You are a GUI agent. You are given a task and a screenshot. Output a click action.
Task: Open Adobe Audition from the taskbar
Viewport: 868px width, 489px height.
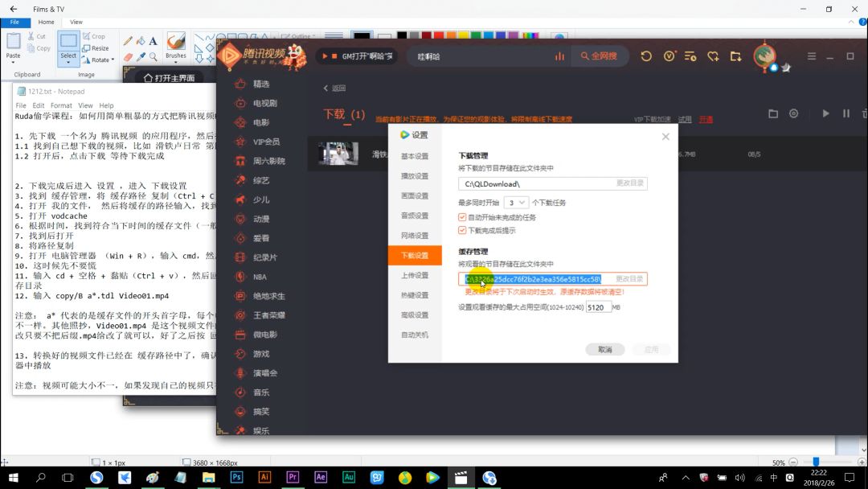coord(349,478)
